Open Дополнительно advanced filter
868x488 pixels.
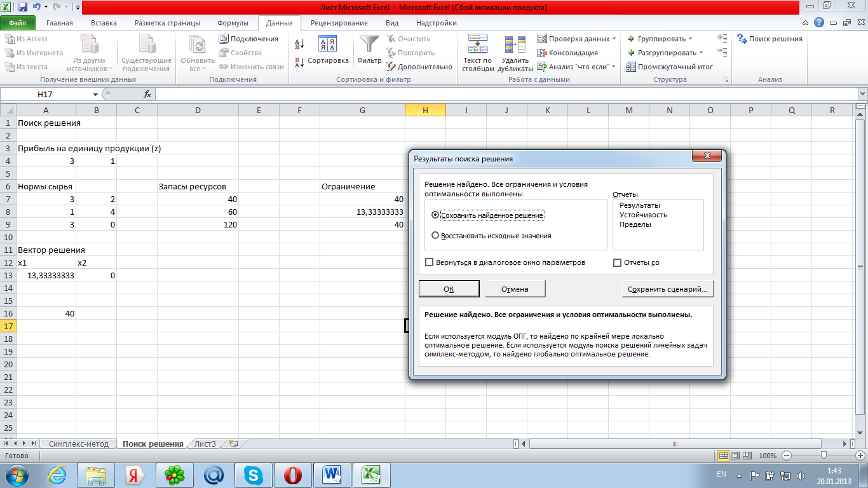pos(419,67)
